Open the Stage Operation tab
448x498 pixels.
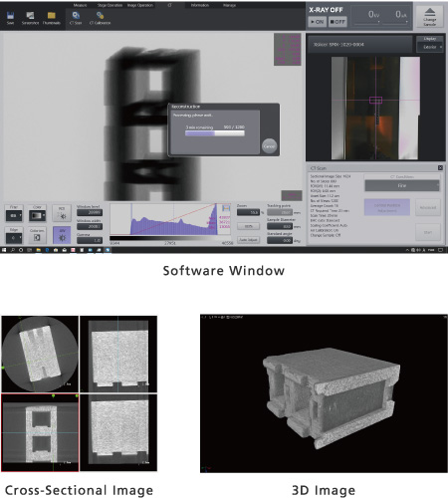(x=110, y=5)
